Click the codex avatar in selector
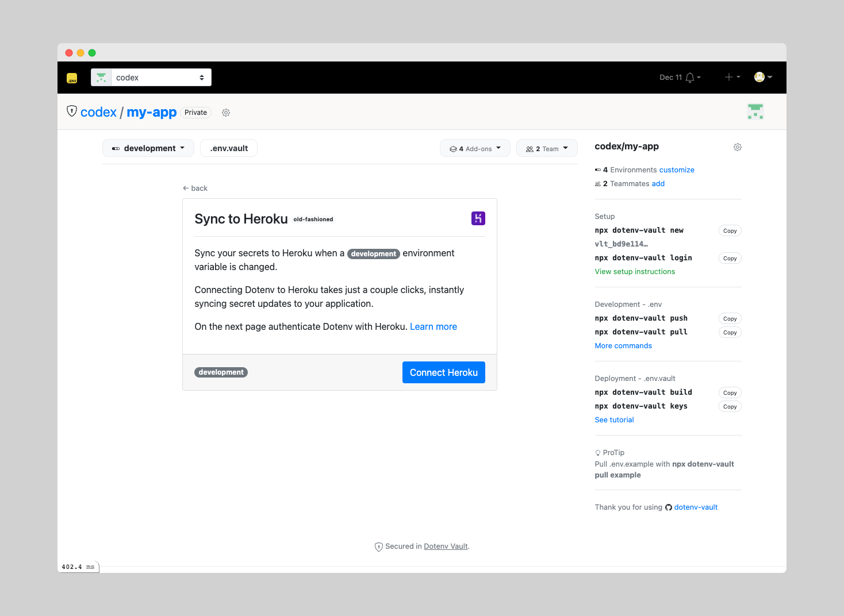This screenshot has width=844, height=616. (101, 78)
